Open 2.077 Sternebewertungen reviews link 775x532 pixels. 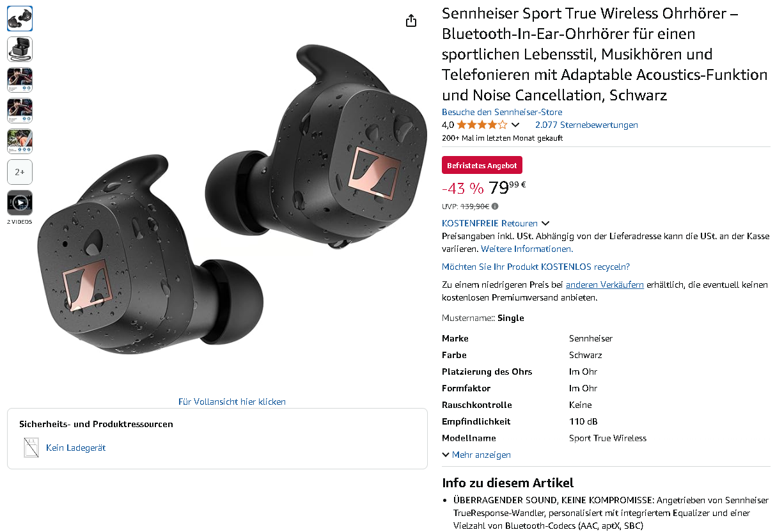[x=586, y=125]
